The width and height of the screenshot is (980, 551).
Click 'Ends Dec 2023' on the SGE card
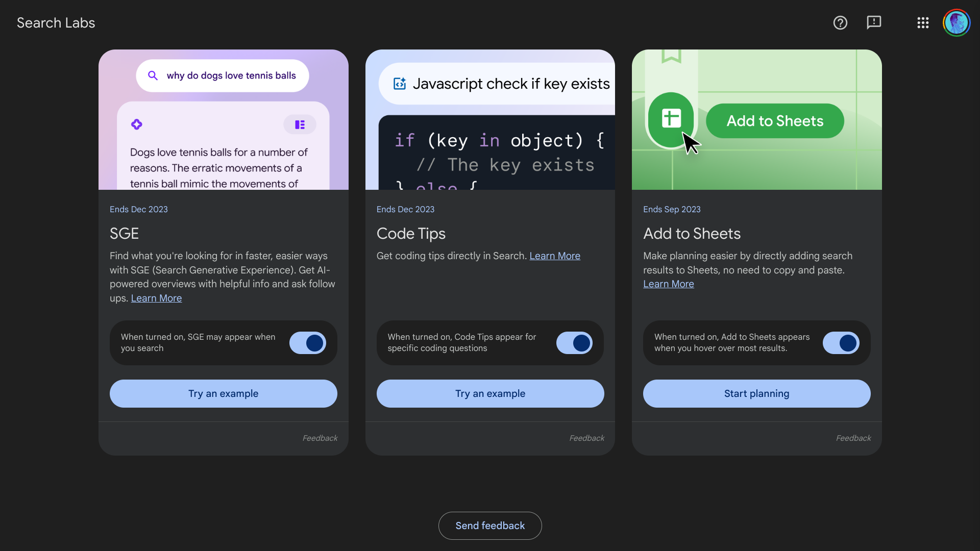[x=139, y=209]
